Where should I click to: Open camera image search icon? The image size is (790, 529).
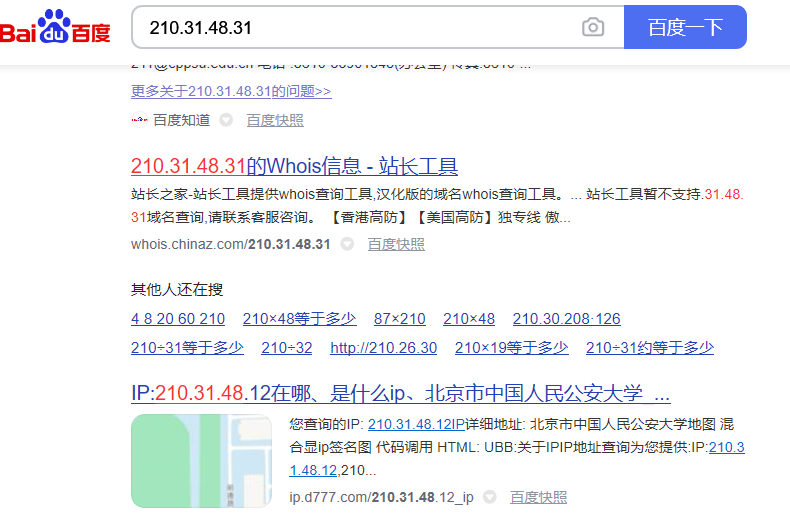(593, 27)
